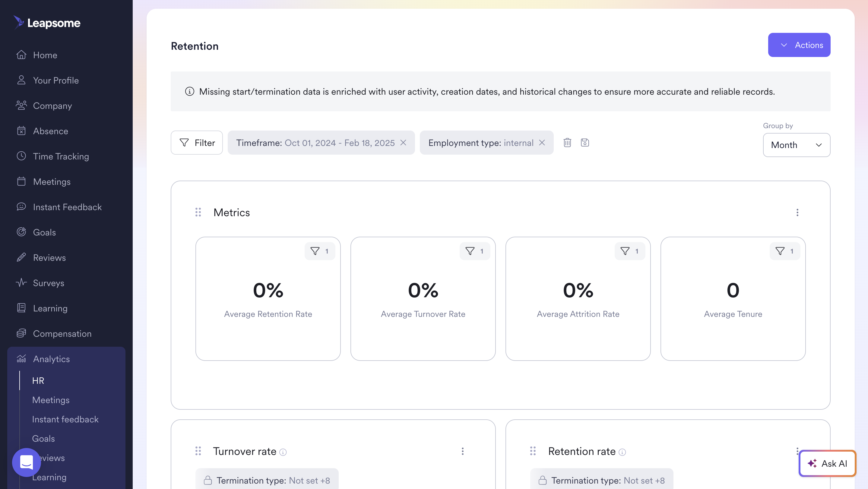Select Instant feedback under Analytics

pos(65,419)
